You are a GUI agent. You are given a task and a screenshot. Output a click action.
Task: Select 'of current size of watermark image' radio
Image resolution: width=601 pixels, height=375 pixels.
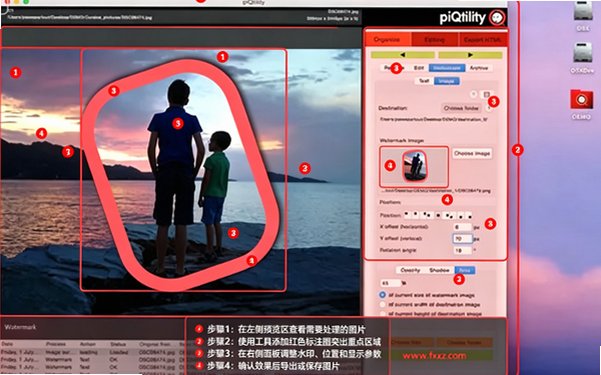click(x=382, y=295)
